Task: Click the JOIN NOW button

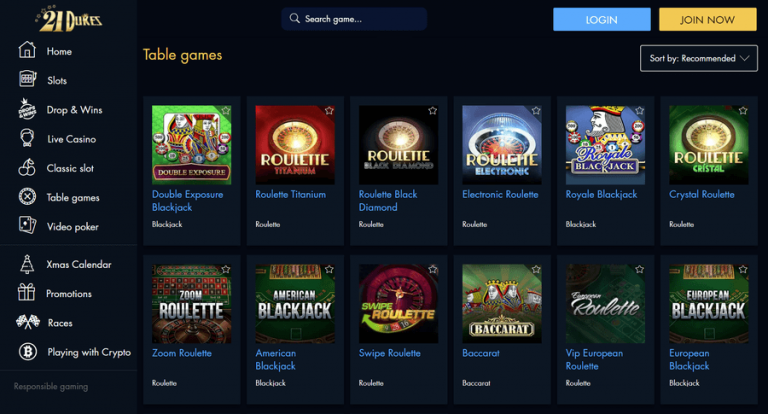Action: tap(707, 20)
